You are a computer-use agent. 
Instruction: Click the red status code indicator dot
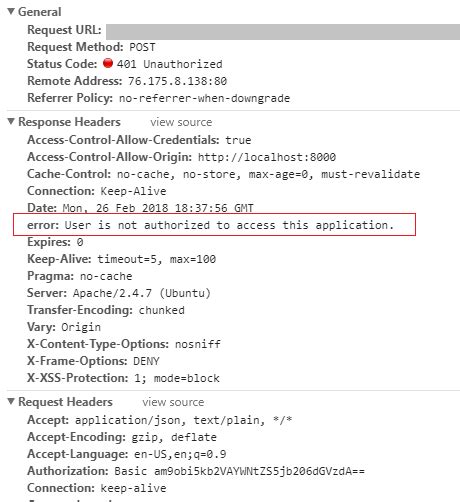(x=108, y=63)
